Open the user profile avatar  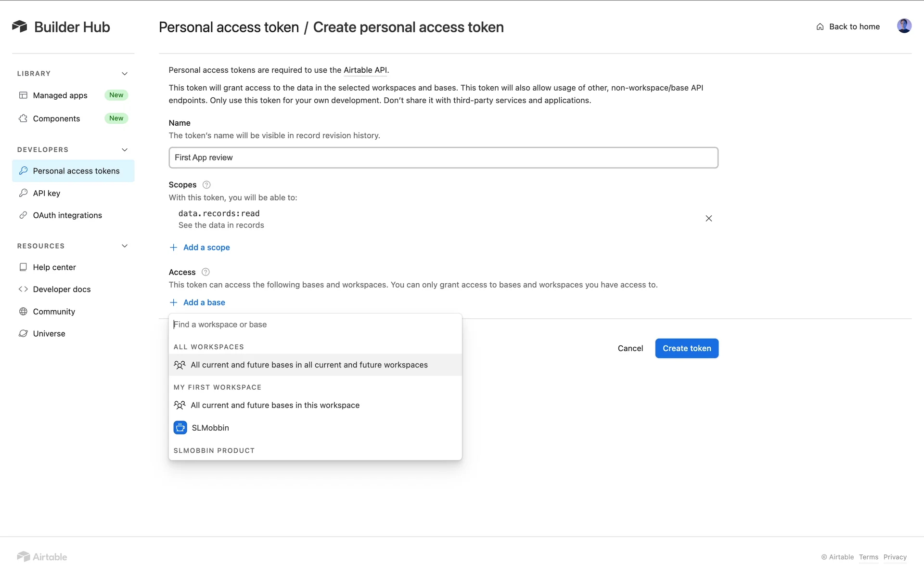(x=904, y=26)
